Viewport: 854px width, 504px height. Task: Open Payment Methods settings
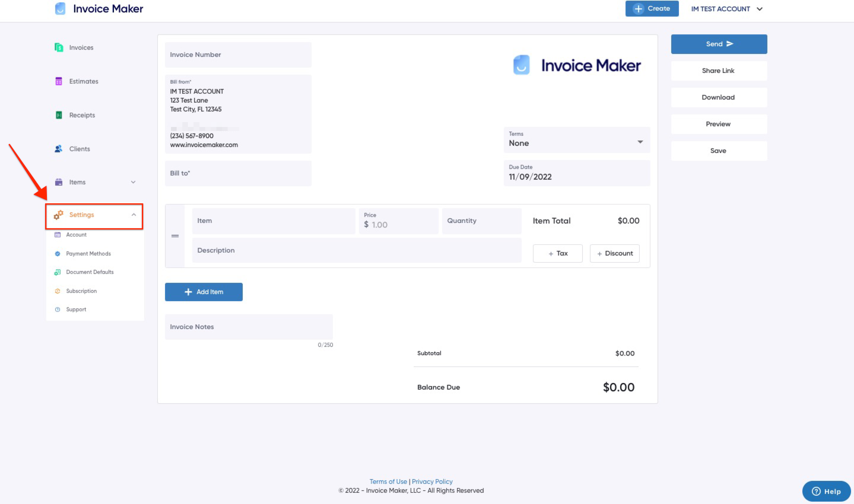88,254
